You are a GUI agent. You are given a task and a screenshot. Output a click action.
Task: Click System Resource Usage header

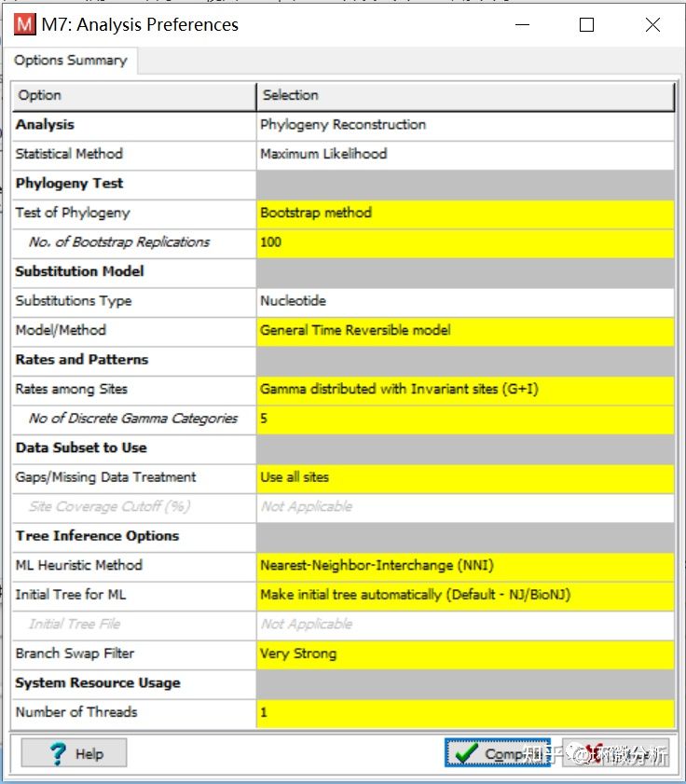click(98, 683)
